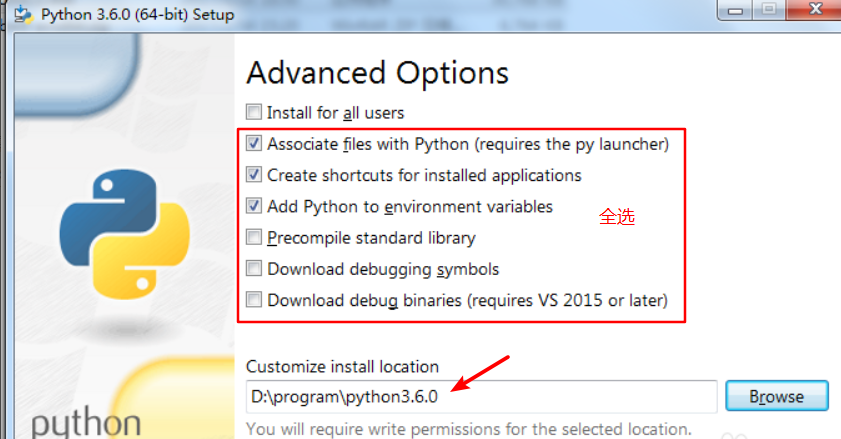Close the Python 3.6.0 Setup window
Screen dimensions: 841x439
[815, 10]
